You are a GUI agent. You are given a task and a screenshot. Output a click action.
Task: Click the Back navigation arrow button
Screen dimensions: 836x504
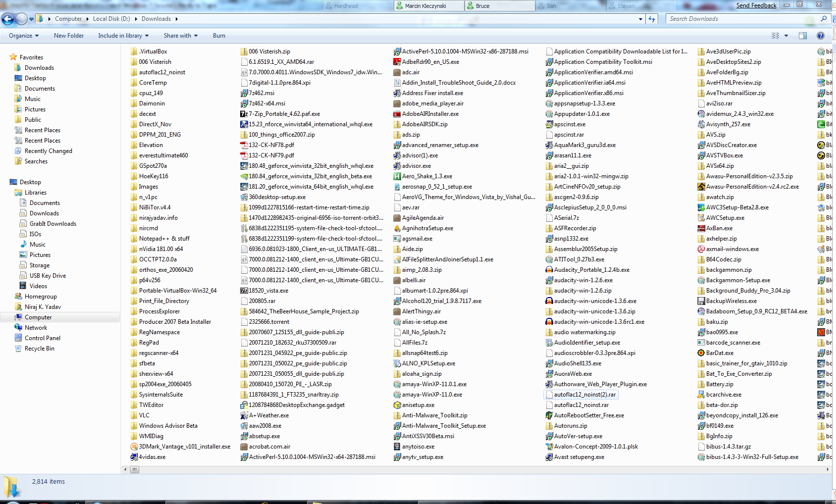point(7,19)
